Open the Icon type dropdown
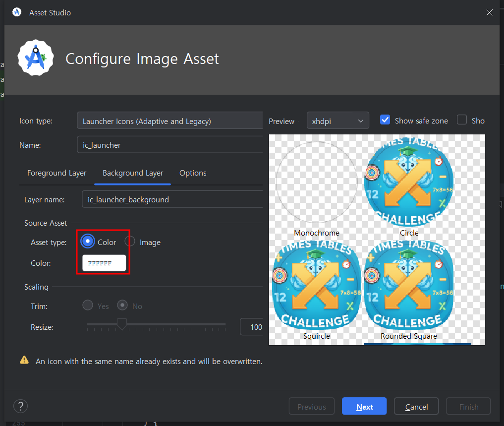 (169, 121)
